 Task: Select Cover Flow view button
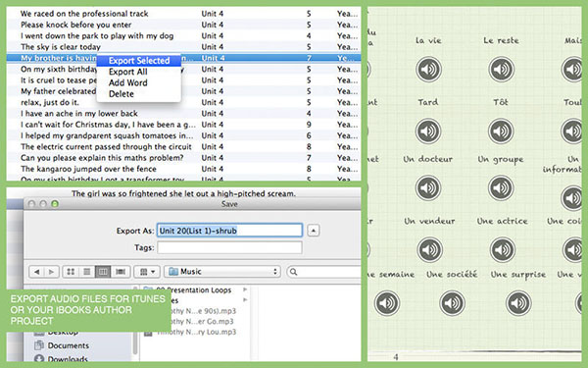[x=121, y=272]
